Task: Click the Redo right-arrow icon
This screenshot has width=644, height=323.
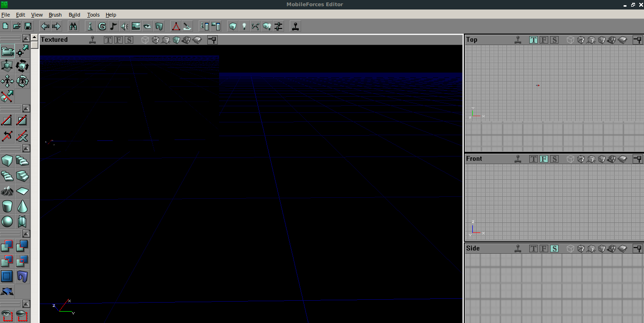Action: coord(56,26)
